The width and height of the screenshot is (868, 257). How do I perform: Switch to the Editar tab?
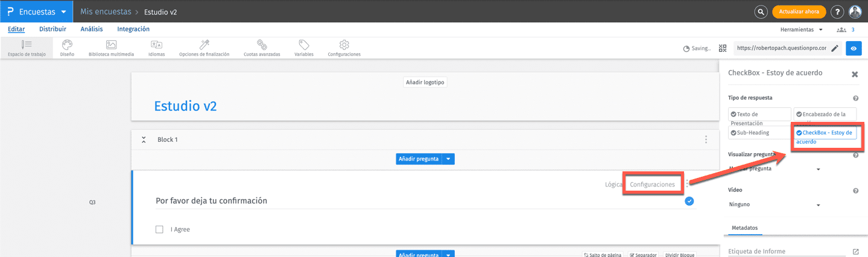(x=16, y=29)
